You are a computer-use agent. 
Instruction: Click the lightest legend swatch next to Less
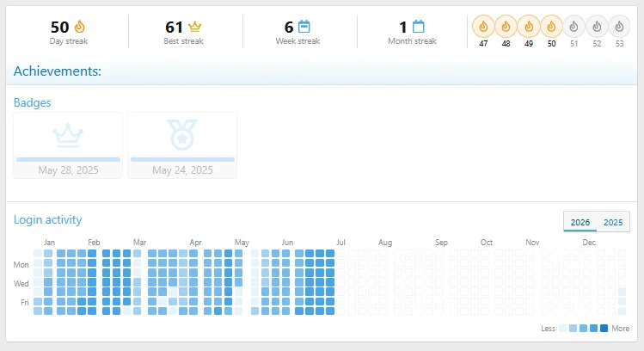[x=562, y=328]
